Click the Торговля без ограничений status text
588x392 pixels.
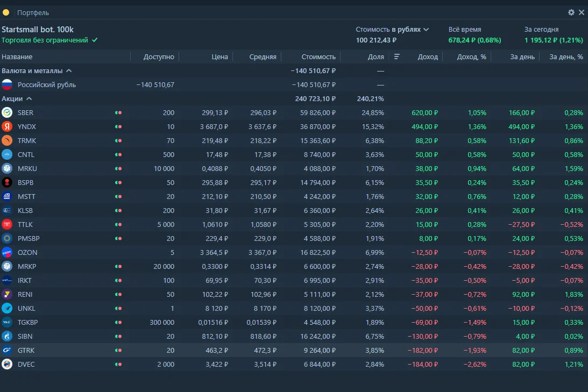(45, 40)
